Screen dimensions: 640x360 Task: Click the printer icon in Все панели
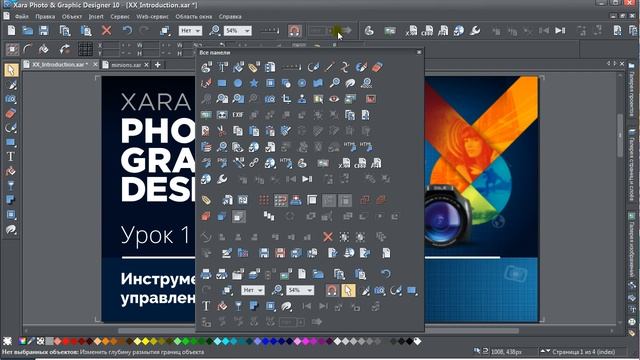(206, 274)
